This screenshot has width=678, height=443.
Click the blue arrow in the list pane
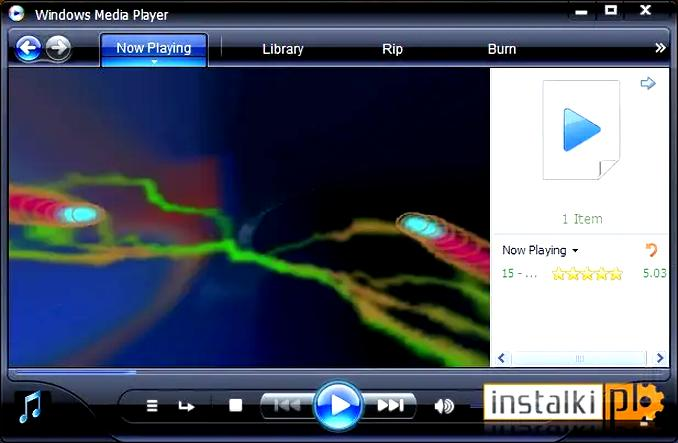(648, 83)
